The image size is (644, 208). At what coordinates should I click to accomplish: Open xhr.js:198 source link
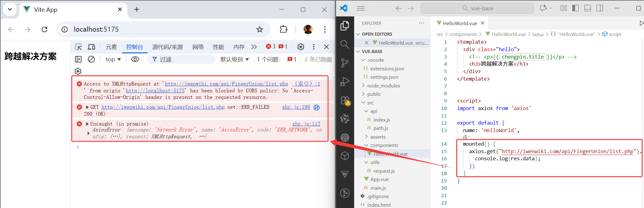pyautogui.click(x=296, y=107)
